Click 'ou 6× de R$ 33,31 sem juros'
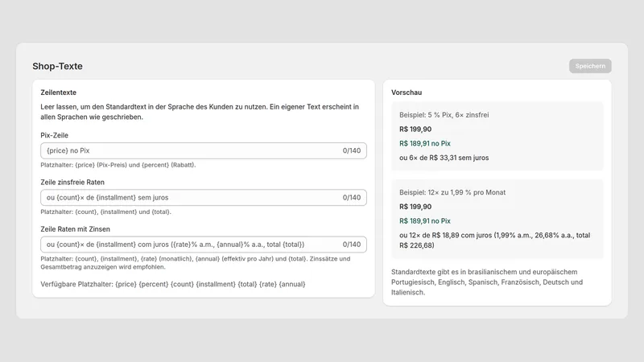 (444, 158)
